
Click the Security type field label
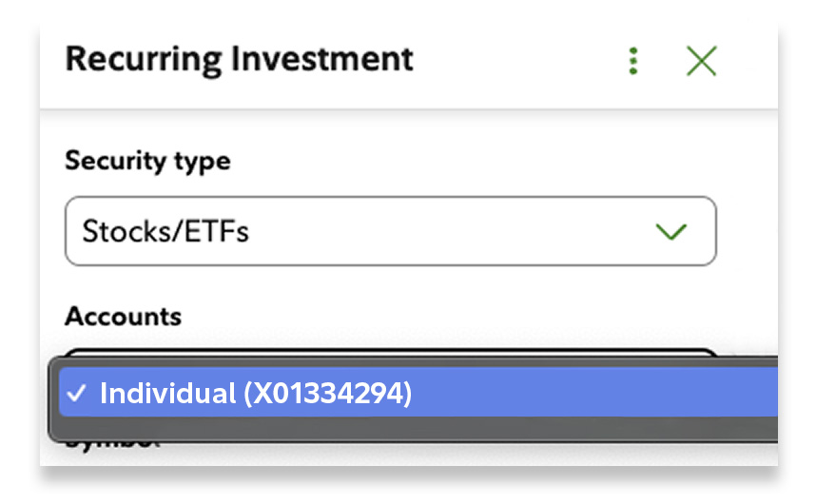click(x=147, y=161)
